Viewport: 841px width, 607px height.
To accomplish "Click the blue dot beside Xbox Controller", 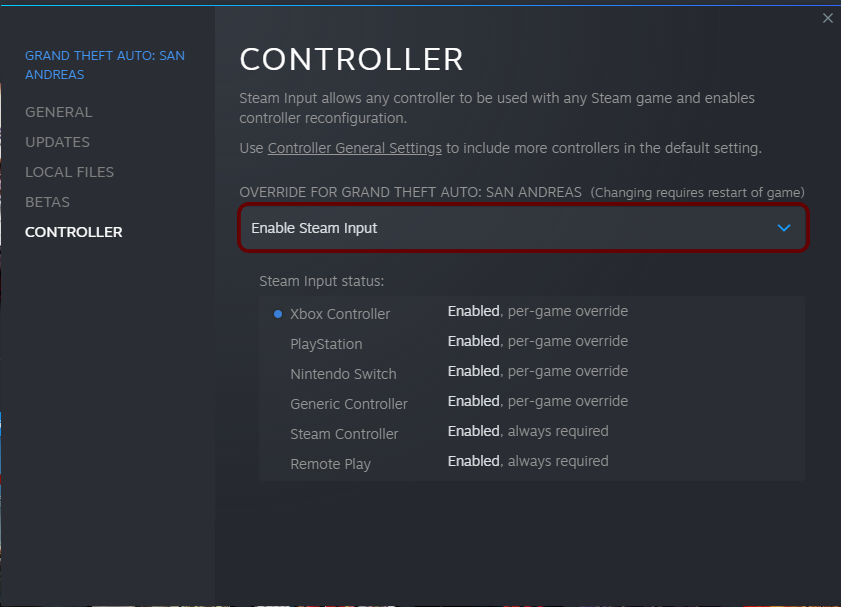I will point(278,314).
